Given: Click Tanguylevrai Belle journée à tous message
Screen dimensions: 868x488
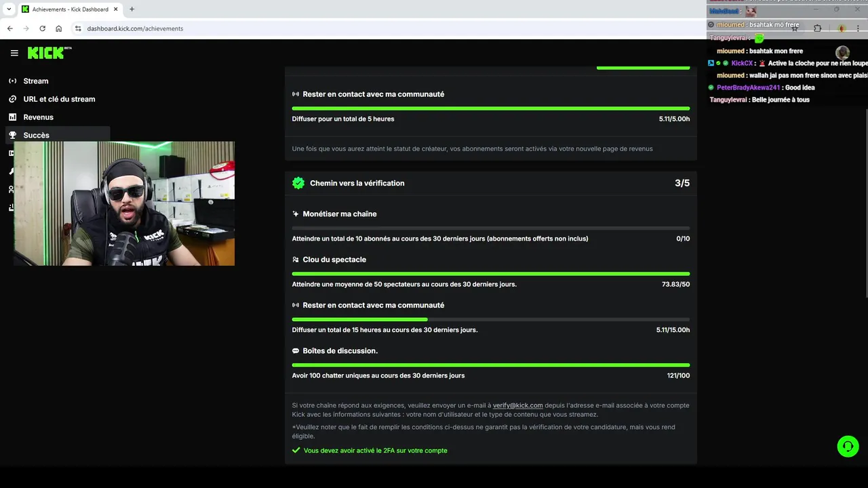Looking at the screenshot, I should pyautogui.click(x=759, y=100).
